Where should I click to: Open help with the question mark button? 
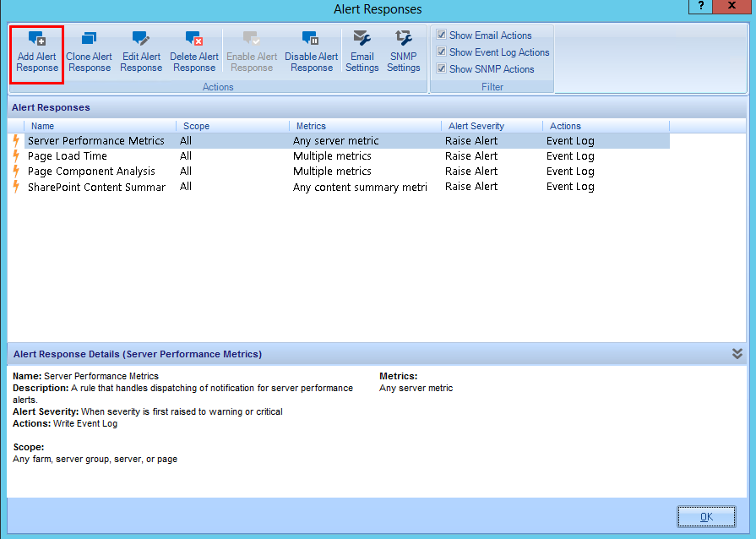[x=700, y=7]
